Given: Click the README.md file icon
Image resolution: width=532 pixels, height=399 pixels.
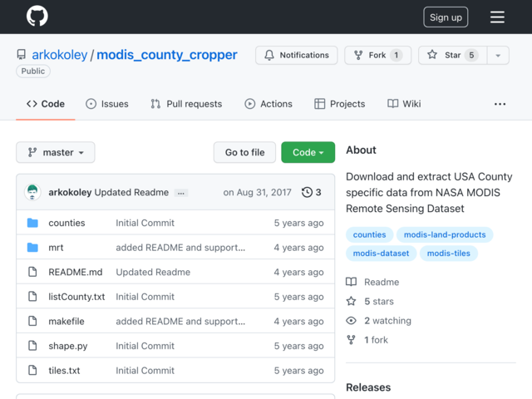Looking at the screenshot, I should click(32, 272).
